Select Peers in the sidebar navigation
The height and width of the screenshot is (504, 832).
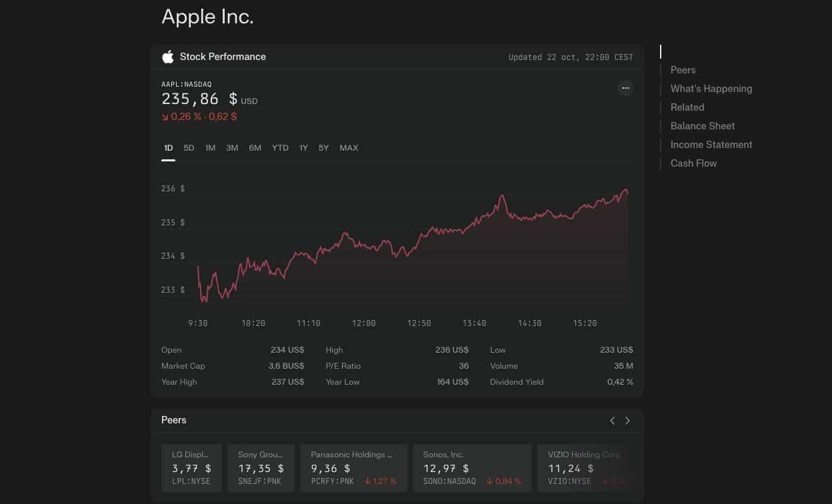pyautogui.click(x=683, y=69)
